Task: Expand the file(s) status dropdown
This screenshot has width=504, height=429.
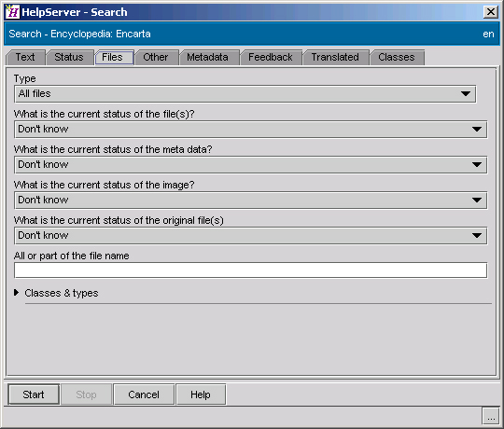Action: click(x=251, y=130)
